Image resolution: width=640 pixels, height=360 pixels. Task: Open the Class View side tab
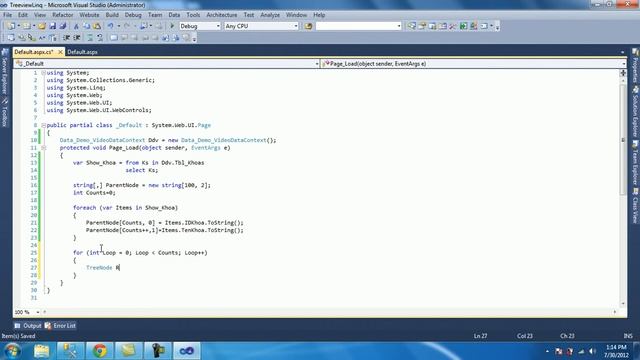click(x=635, y=206)
